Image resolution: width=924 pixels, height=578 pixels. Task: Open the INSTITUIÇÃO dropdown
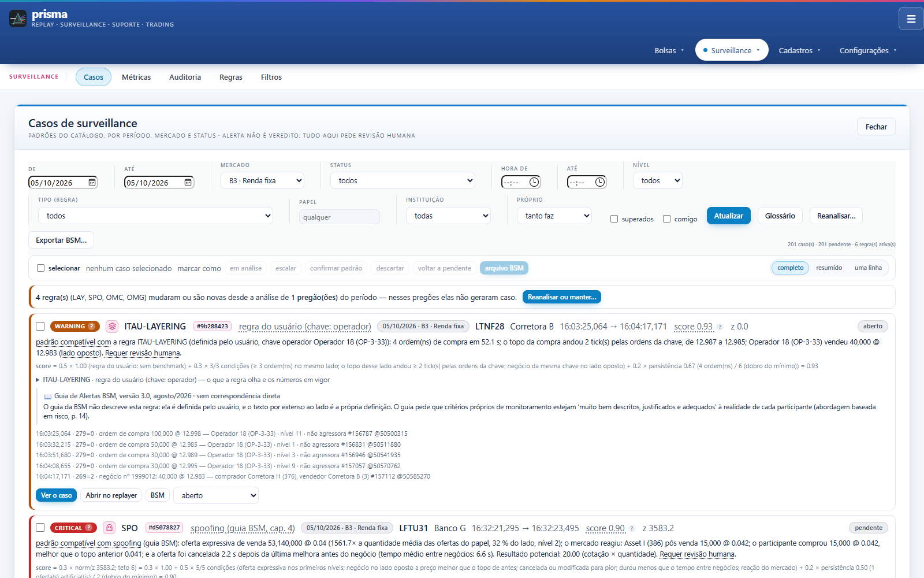pyautogui.click(x=448, y=216)
